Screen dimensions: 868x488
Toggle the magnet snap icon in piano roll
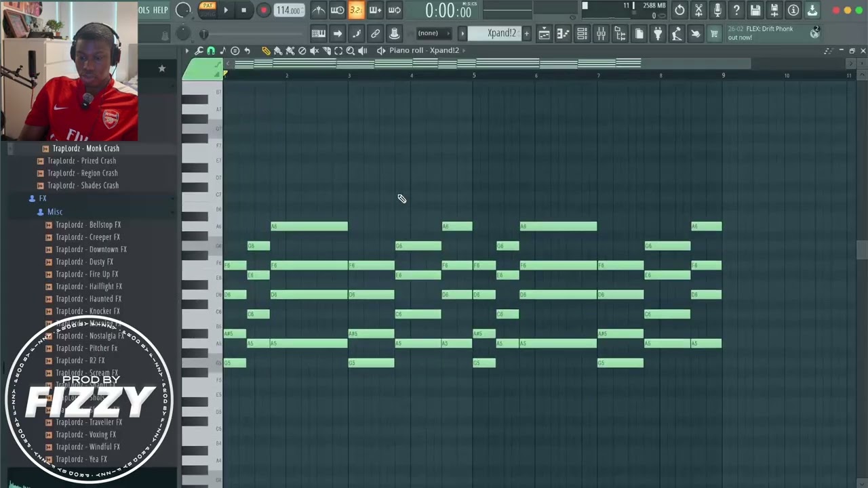tap(211, 51)
